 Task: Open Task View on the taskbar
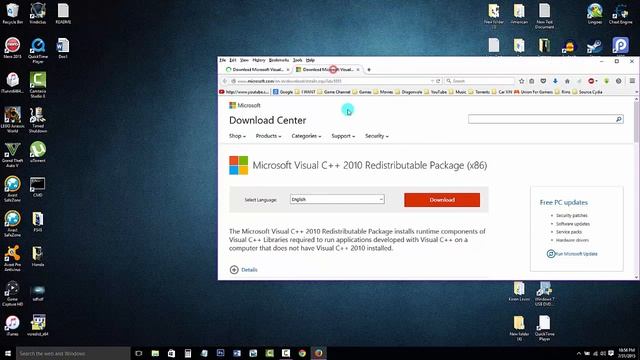click(138, 353)
